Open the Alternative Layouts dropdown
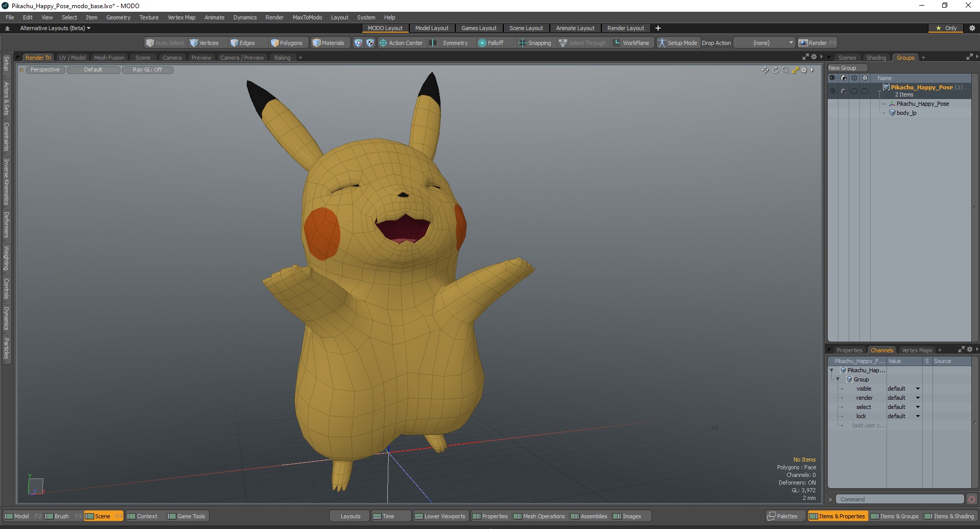Image resolution: width=980 pixels, height=529 pixels. (x=55, y=28)
